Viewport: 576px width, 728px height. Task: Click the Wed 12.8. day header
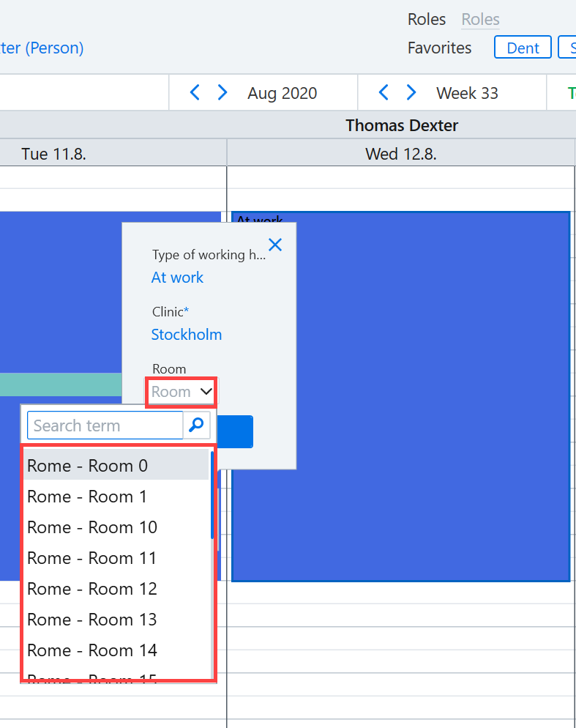401,154
